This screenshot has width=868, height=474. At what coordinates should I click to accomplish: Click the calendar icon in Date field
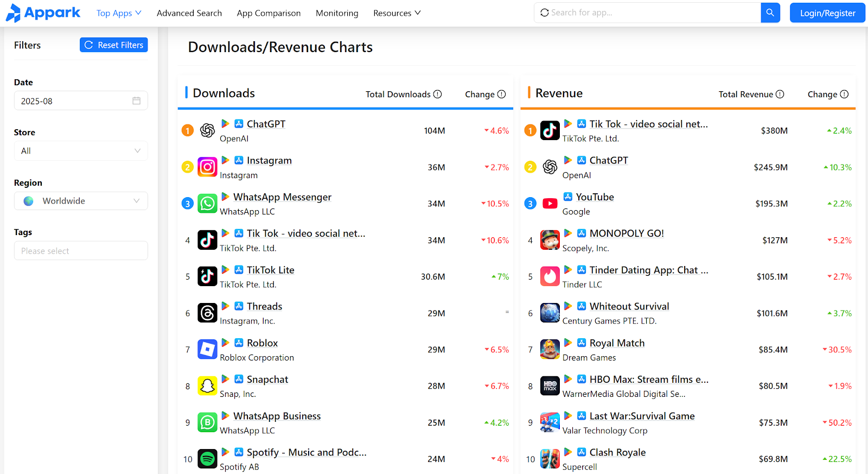pyautogui.click(x=136, y=101)
